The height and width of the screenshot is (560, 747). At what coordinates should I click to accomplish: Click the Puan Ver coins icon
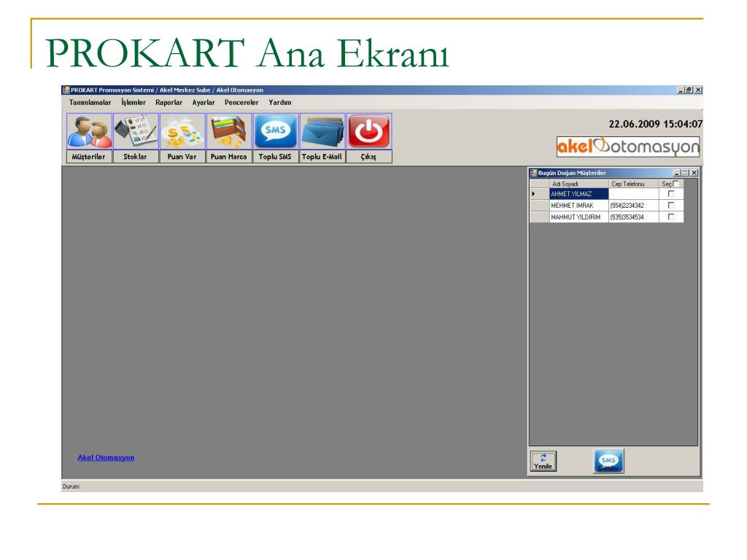click(182, 131)
